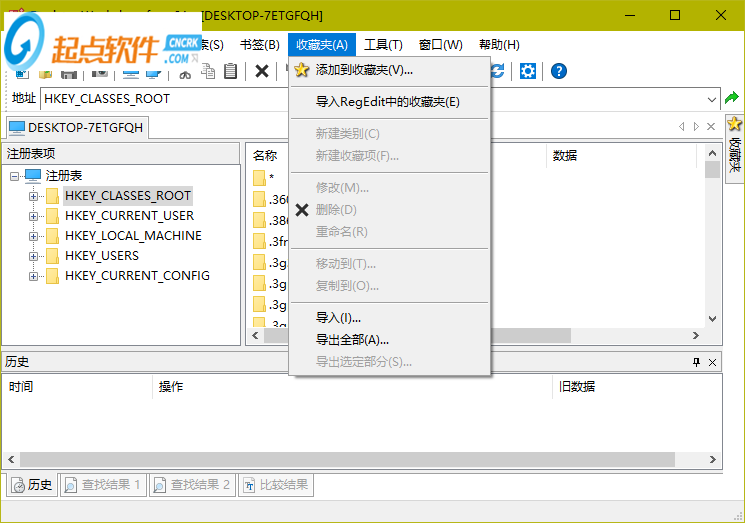Choose 添加到收藏夹(V)... menu entry
745x523 pixels.
tap(390, 70)
